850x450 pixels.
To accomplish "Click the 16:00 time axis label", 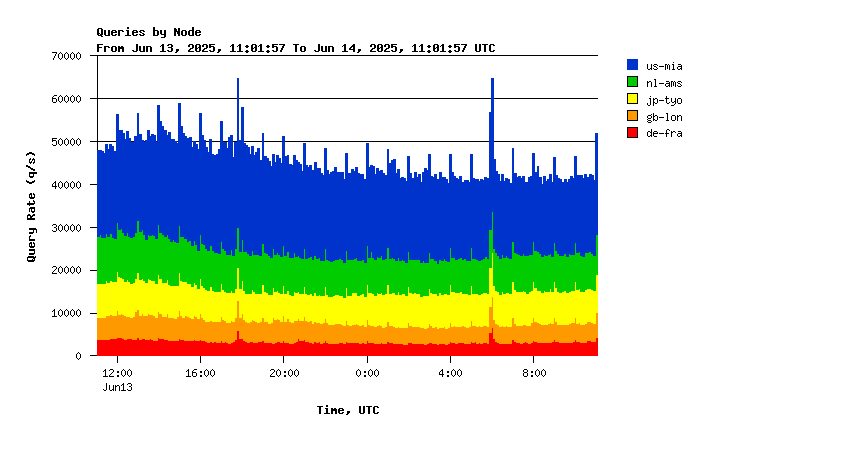I will (x=201, y=373).
